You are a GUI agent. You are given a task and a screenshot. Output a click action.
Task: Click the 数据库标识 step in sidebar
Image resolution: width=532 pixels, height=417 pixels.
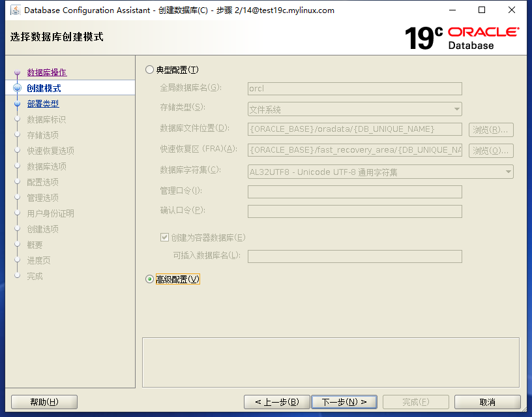point(46,119)
